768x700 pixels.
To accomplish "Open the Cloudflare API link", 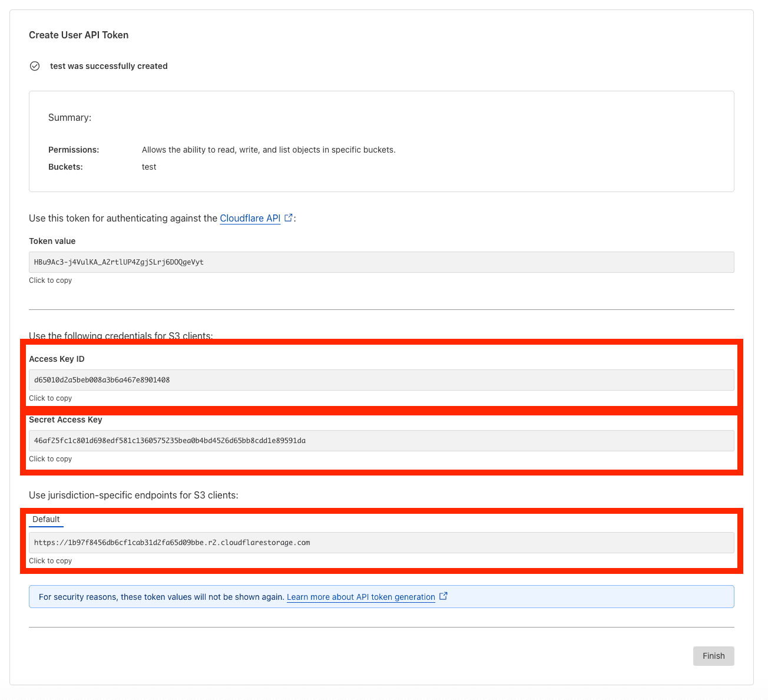I will click(250, 218).
